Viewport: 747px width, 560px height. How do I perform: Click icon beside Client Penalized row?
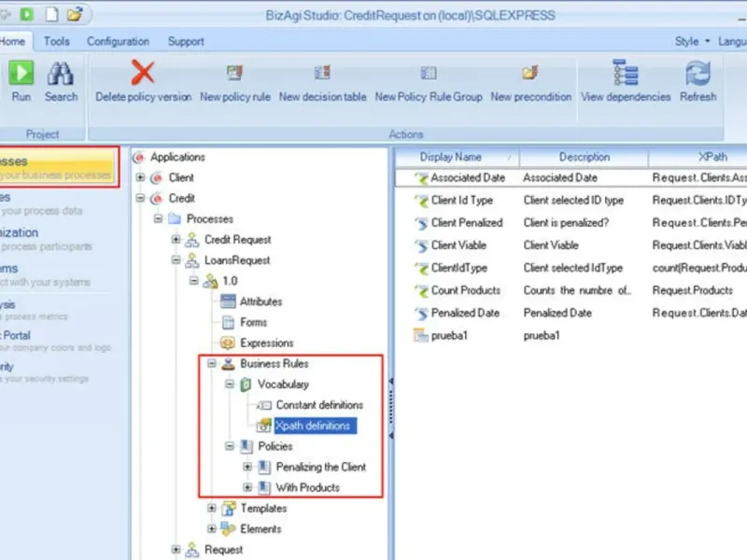pos(421,223)
